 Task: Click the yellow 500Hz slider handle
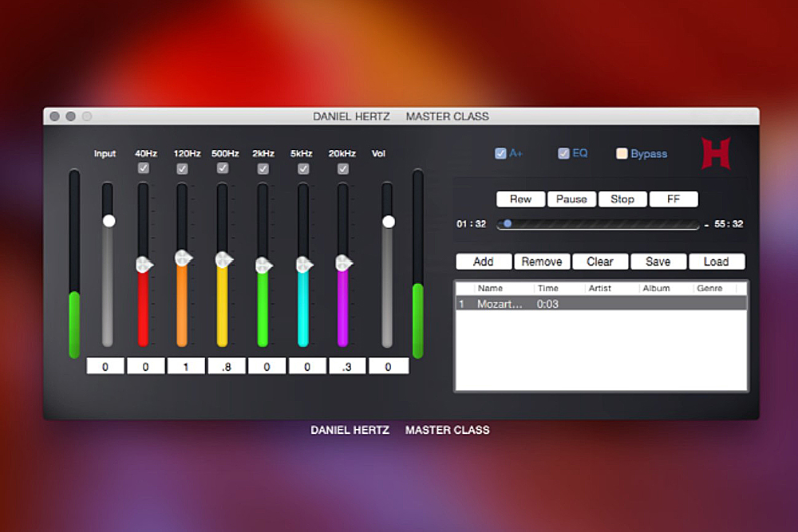point(223,260)
